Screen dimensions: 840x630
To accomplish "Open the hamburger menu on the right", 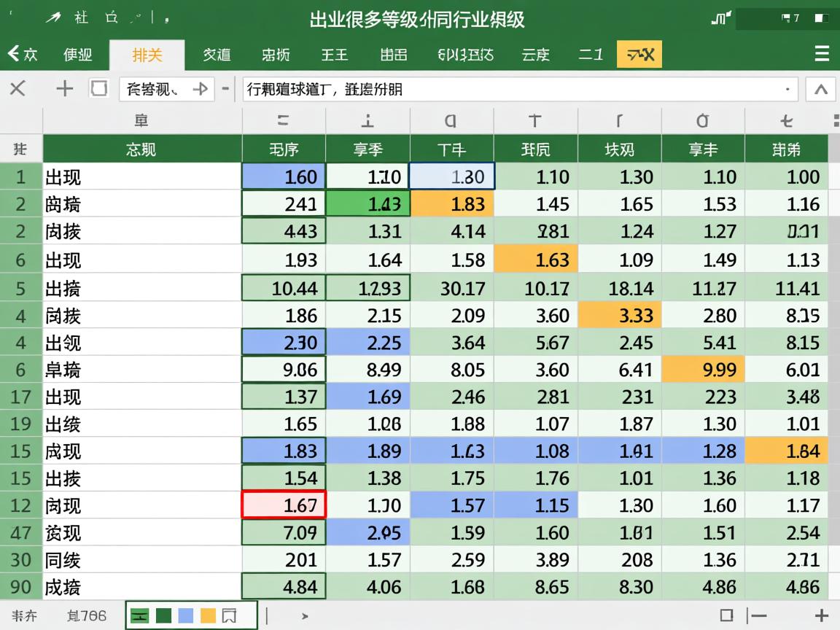I will point(822,53).
